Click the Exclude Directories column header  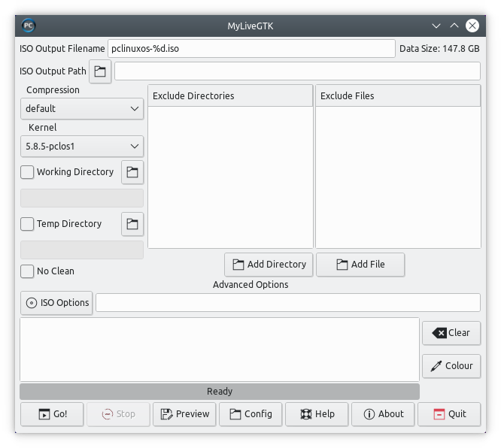click(x=230, y=95)
